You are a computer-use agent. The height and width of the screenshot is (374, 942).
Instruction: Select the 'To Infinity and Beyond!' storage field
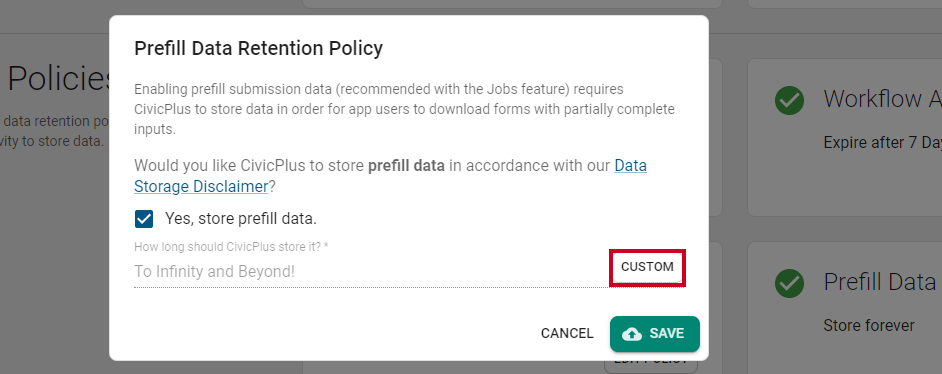[x=371, y=272]
